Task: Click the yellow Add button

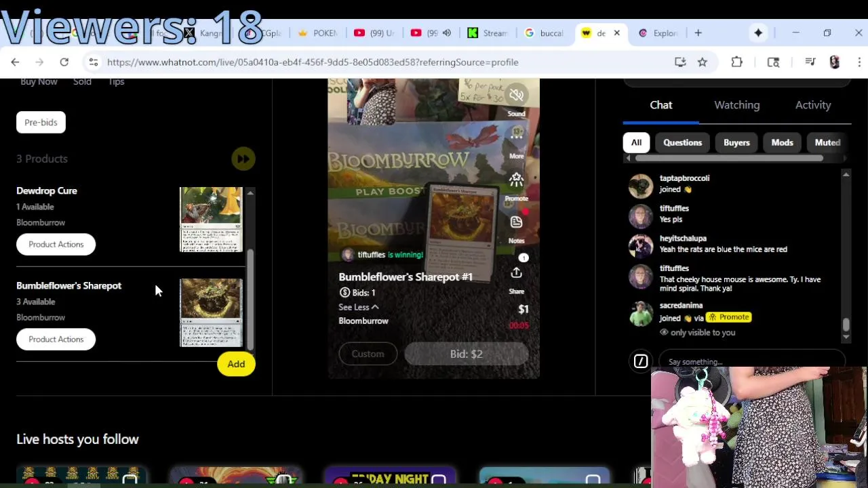Action: (236, 364)
